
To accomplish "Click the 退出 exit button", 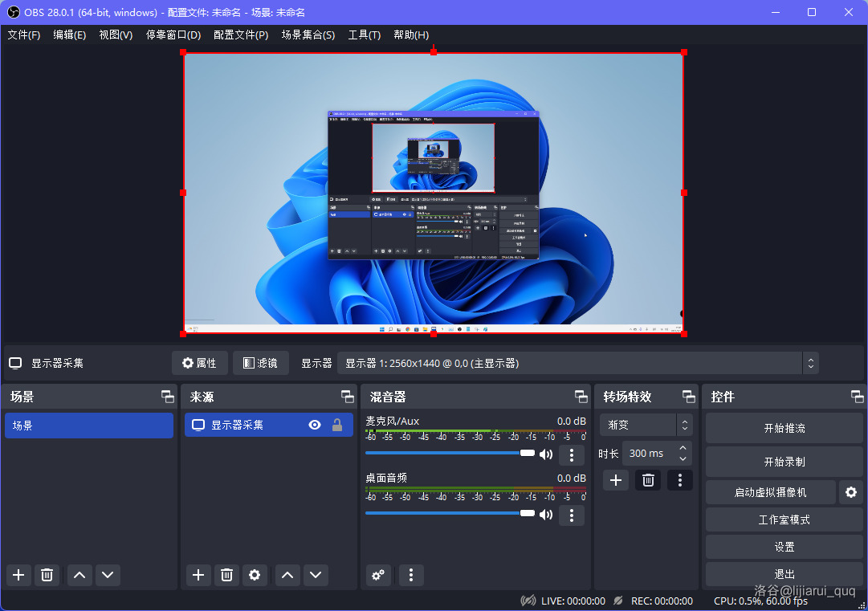I will click(x=784, y=574).
